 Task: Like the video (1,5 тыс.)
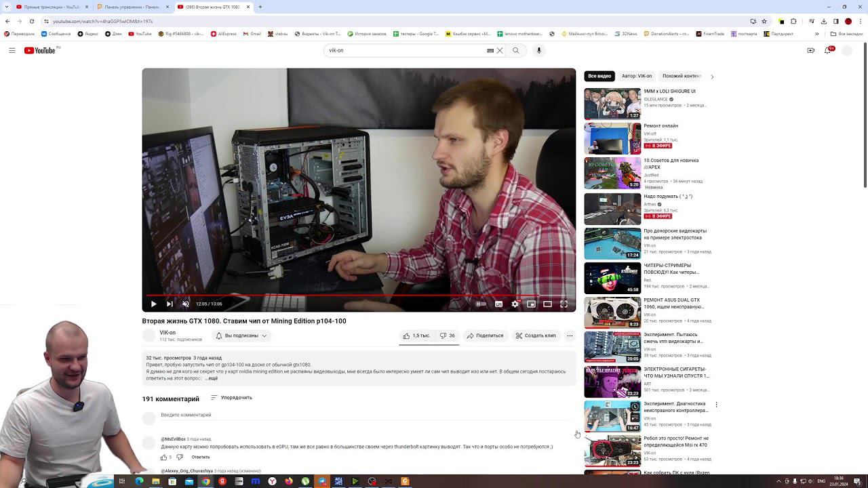click(416, 335)
